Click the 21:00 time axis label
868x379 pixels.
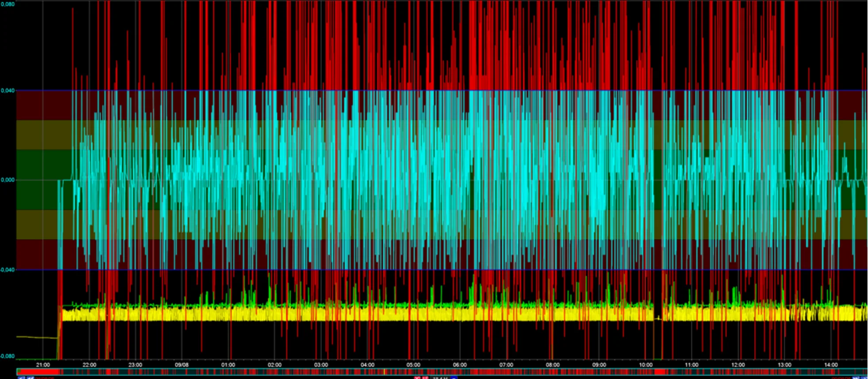[x=43, y=365]
